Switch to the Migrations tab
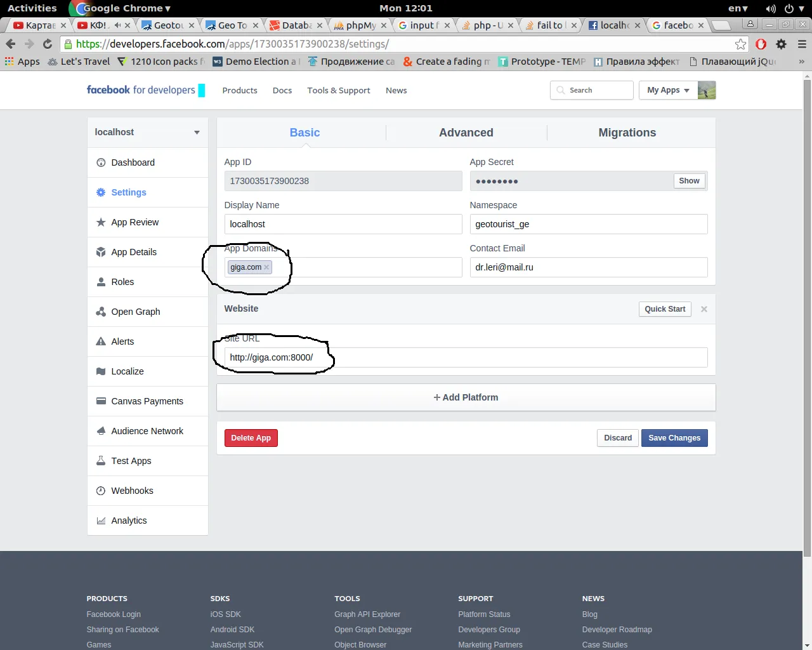The image size is (812, 650). [627, 133]
